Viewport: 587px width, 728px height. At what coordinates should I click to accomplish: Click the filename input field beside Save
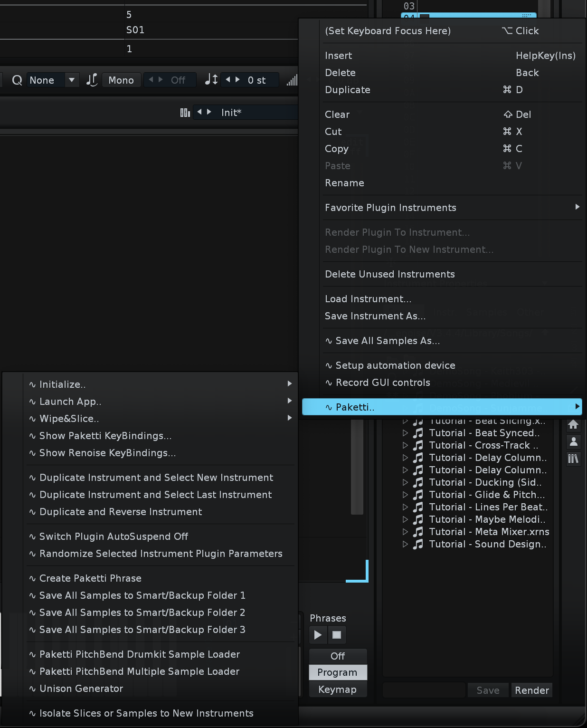click(424, 690)
